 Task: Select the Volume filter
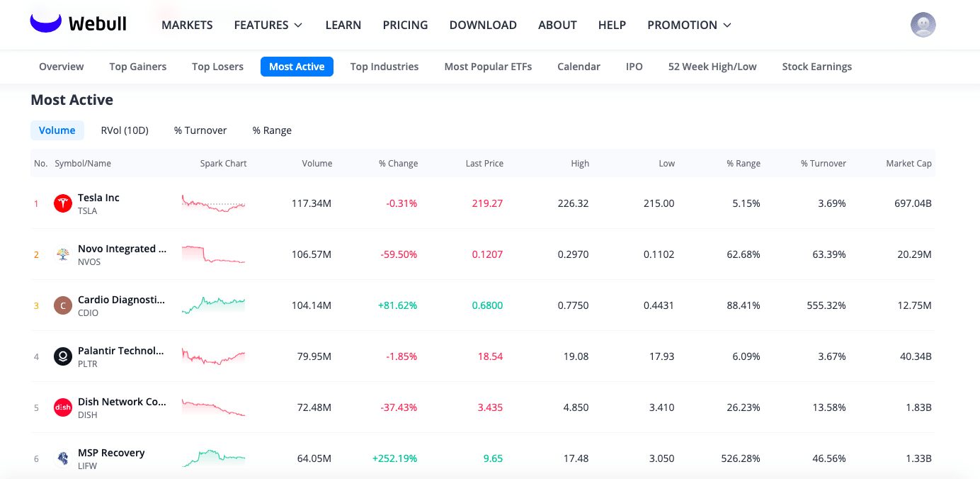[57, 130]
